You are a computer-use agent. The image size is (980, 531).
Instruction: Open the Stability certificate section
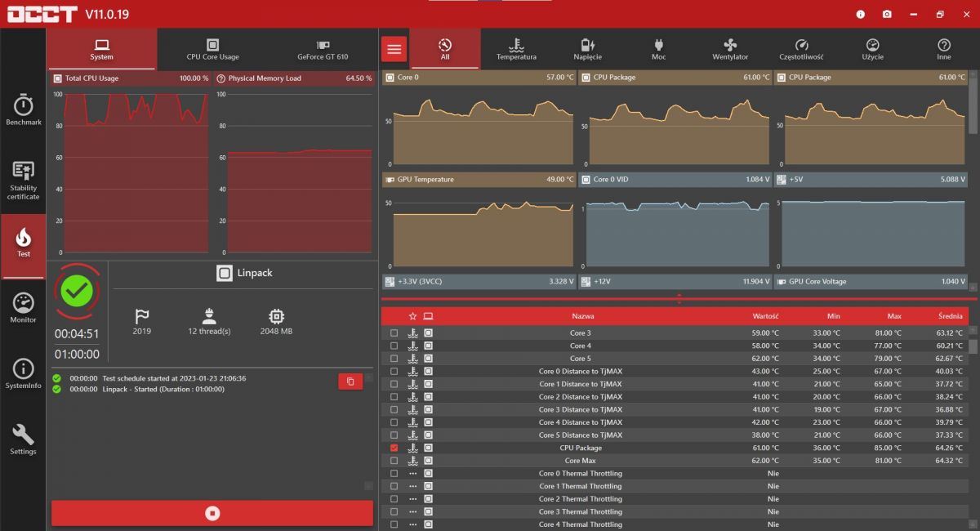(23, 181)
